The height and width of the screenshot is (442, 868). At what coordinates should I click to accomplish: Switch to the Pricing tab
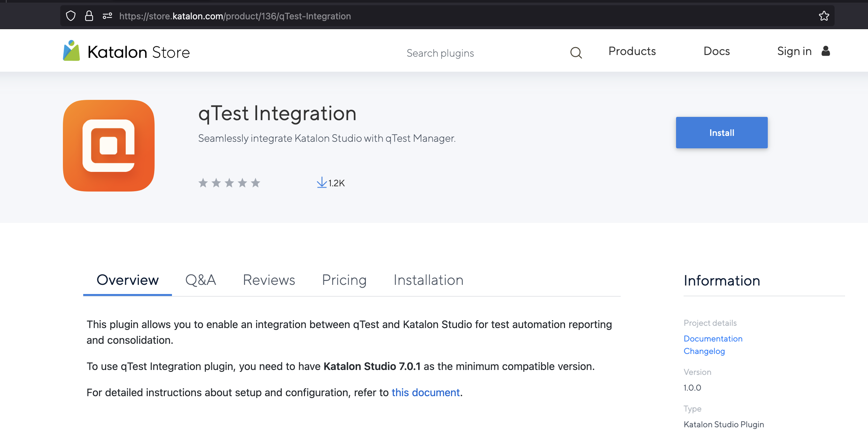click(x=344, y=280)
